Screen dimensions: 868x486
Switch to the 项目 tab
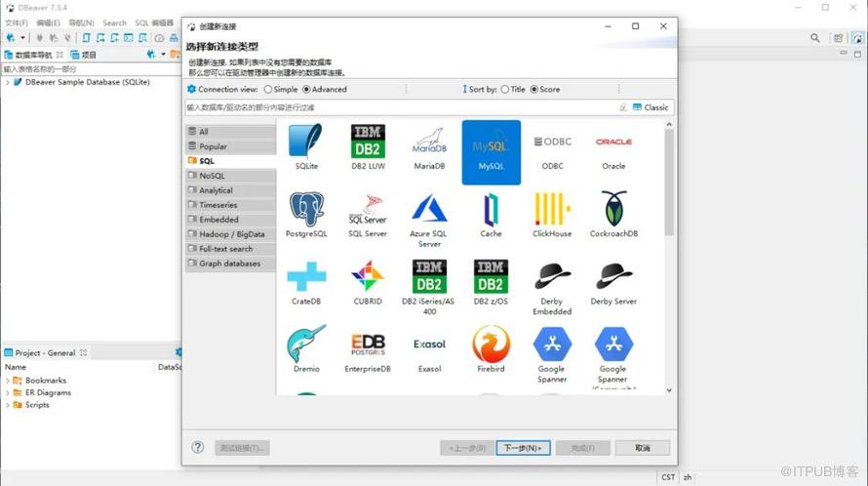(84, 55)
